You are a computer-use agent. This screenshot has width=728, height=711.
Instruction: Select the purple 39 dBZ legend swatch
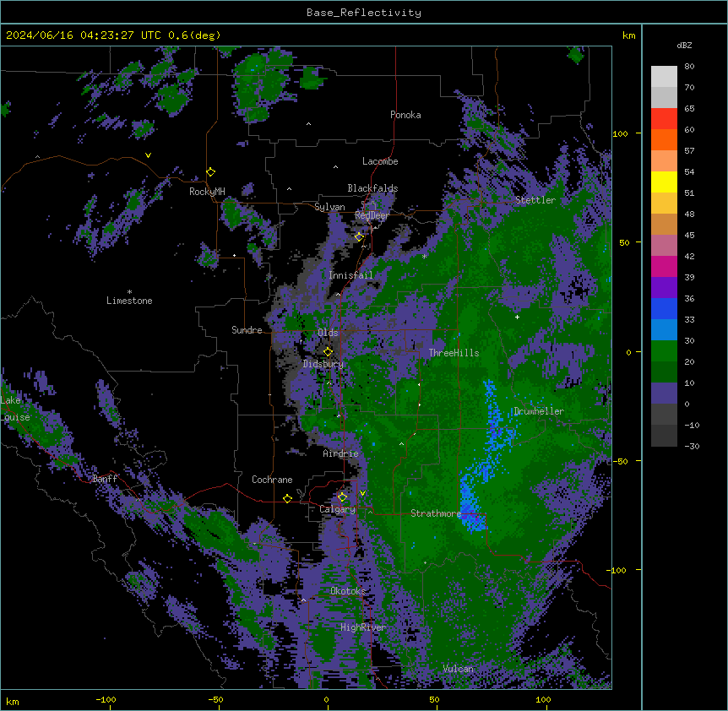(x=664, y=288)
